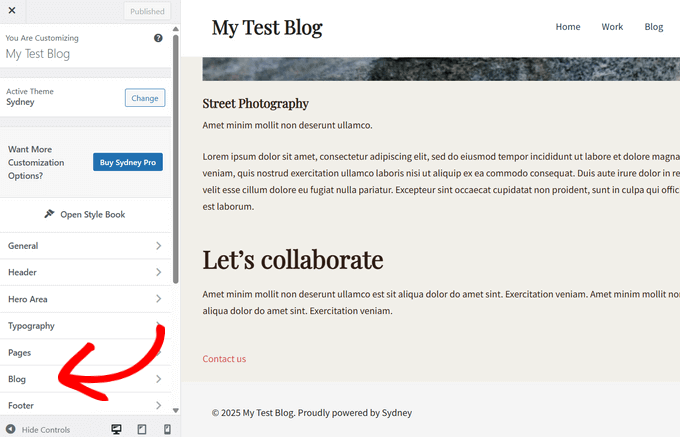Screen dimensions: 680x437
Task: Close the Customizer with the X icon
Action: 12,10
